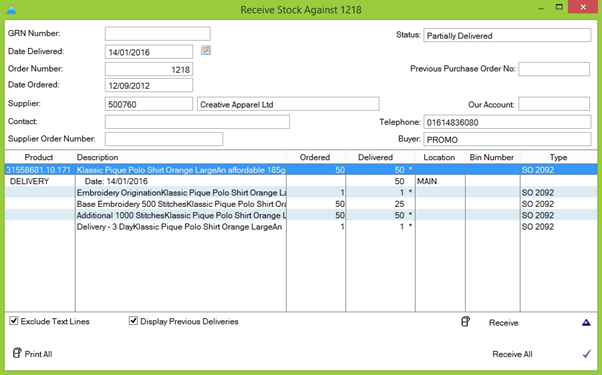Click SO 2092 type on the highlighted row
The height and width of the screenshot is (375, 602).
[538, 170]
